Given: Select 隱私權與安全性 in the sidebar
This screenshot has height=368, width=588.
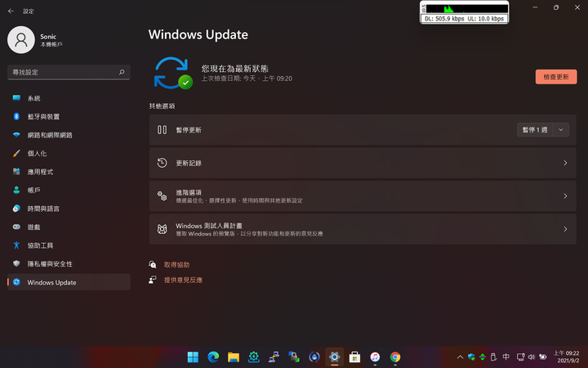Looking at the screenshot, I should click(x=69, y=263).
